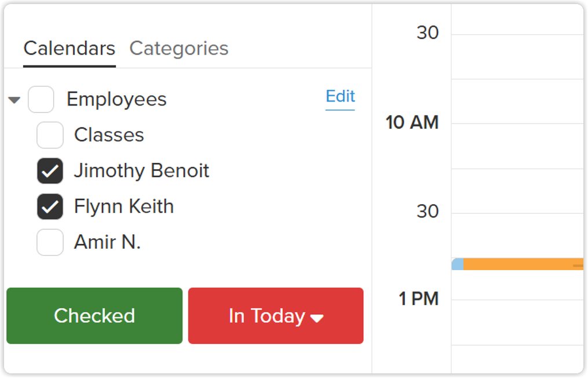Click the 1 PM time label
The width and height of the screenshot is (588, 378).
418,299
